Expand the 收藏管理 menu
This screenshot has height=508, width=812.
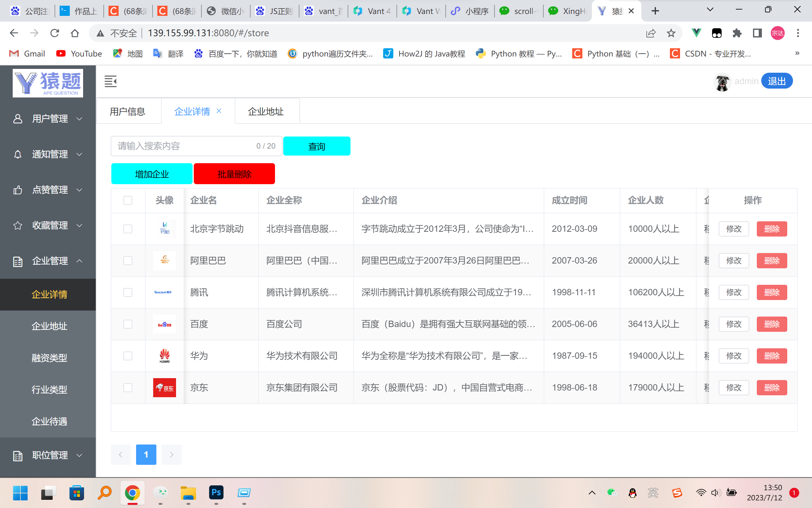pyautogui.click(x=48, y=225)
